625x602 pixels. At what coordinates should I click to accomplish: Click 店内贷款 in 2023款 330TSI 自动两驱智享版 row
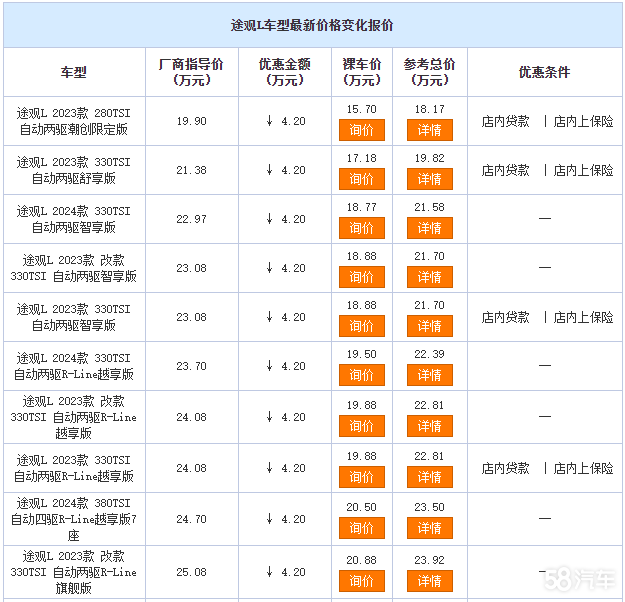[505, 317]
